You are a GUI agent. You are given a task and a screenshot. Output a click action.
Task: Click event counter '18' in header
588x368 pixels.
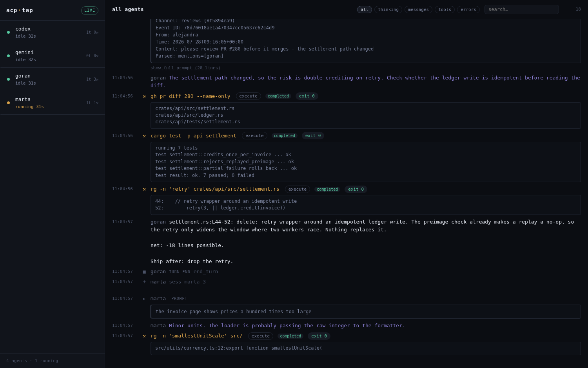tap(578, 9)
